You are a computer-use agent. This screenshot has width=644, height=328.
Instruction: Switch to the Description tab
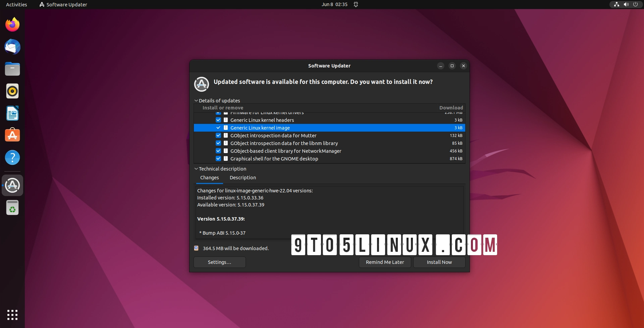click(243, 178)
